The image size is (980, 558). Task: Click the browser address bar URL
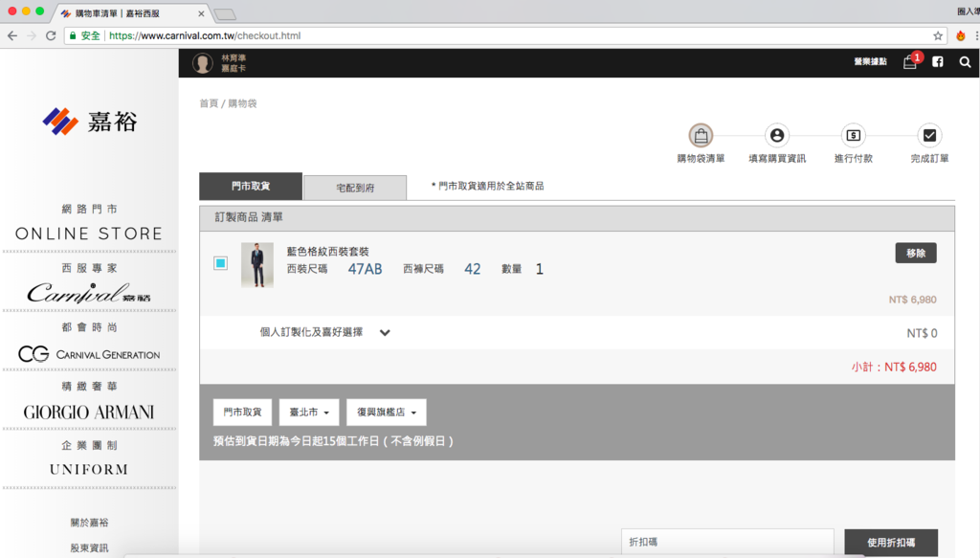[205, 35]
